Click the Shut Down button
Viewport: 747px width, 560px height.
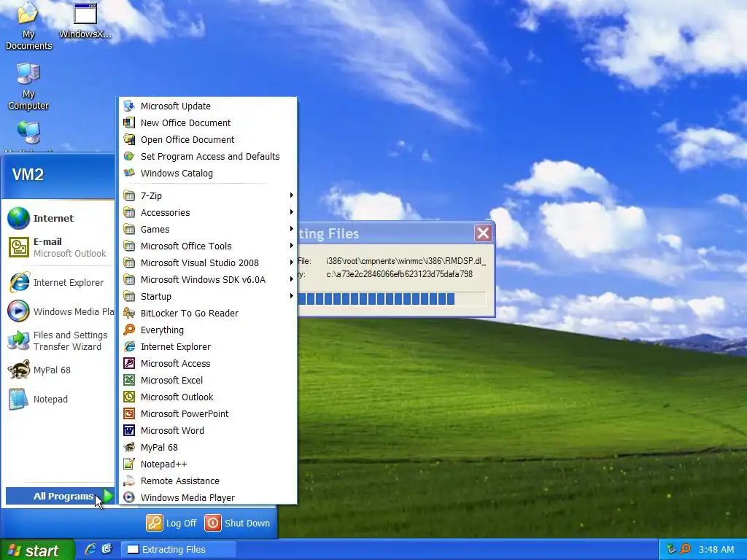click(x=237, y=523)
